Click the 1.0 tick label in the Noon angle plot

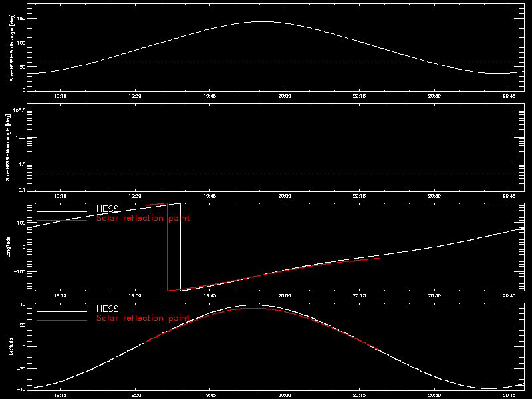point(21,164)
